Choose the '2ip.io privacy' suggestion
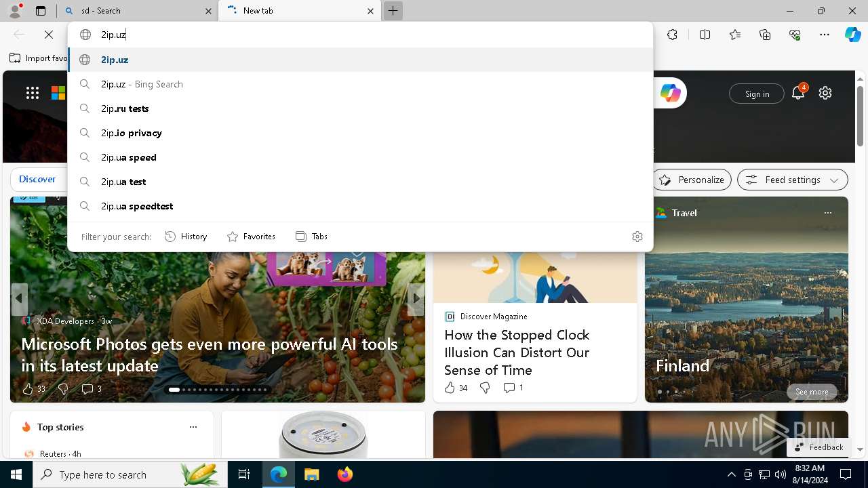Screen dimensions: 868x488 point(360,133)
